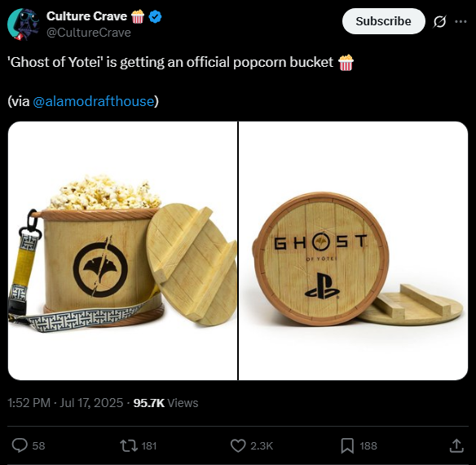This screenshot has width=476, height=465.
Task: Open the @alamodrafthouse mention link
Action: point(94,101)
